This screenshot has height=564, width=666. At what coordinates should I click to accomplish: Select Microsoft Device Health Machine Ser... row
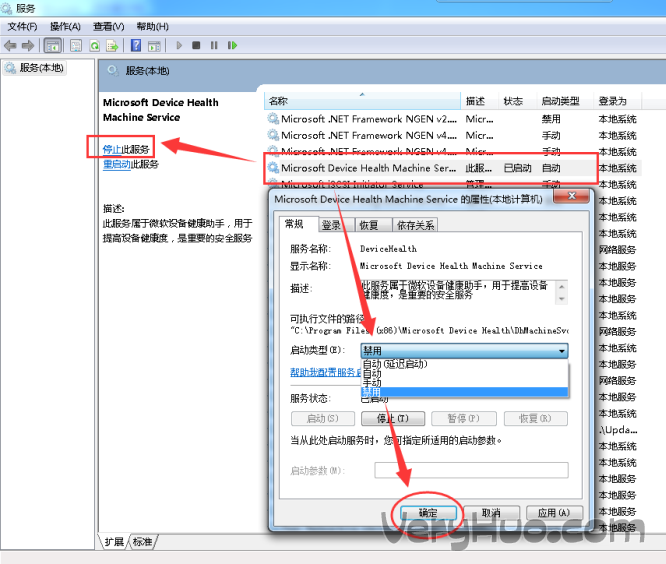click(453, 168)
